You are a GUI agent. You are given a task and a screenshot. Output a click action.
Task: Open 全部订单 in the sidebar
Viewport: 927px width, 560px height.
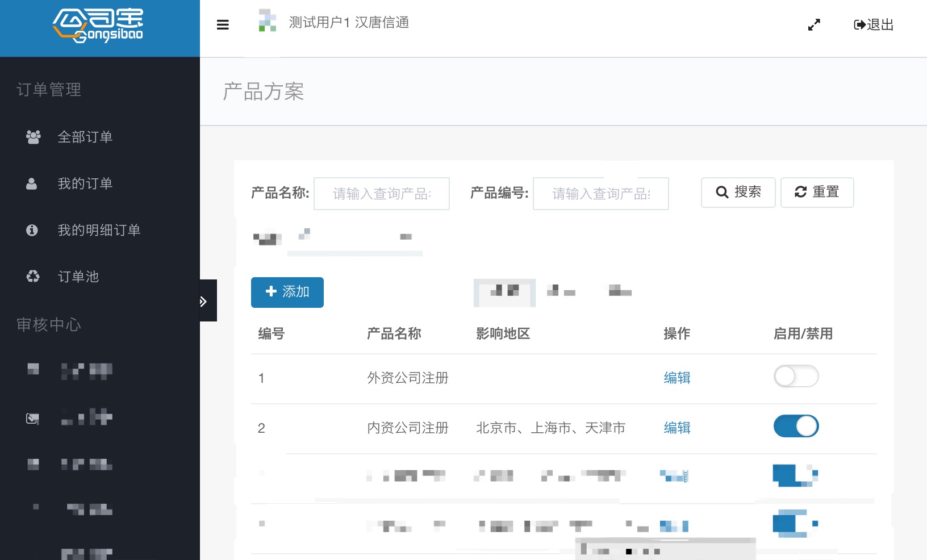[x=85, y=137]
